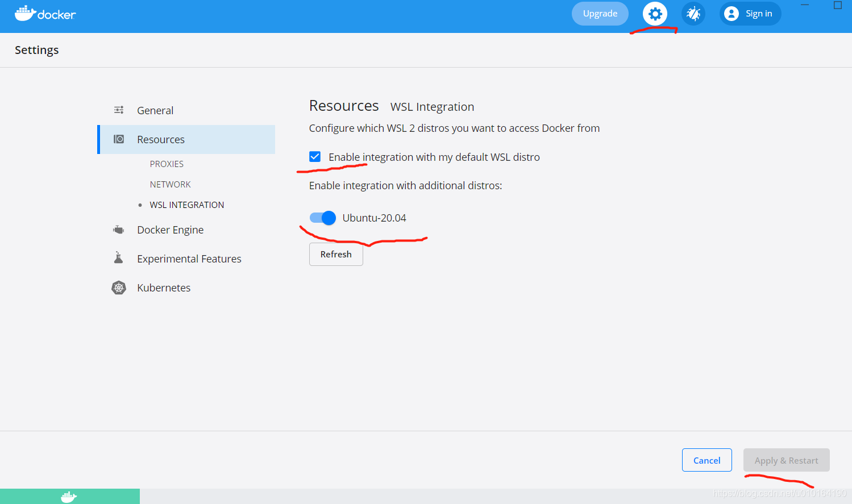
Task: Expand the Resources section in sidebar
Action: [x=161, y=139]
